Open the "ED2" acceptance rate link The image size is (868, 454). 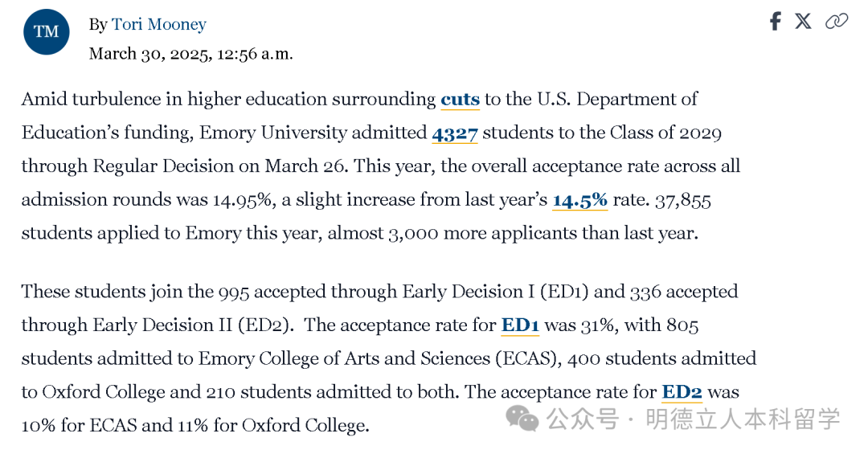click(x=682, y=392)
